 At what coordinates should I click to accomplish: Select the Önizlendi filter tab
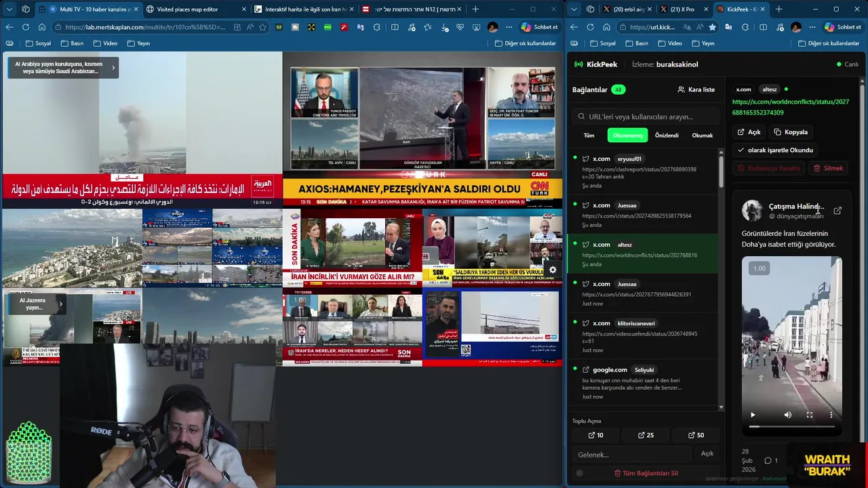click(x=667, y=136)
